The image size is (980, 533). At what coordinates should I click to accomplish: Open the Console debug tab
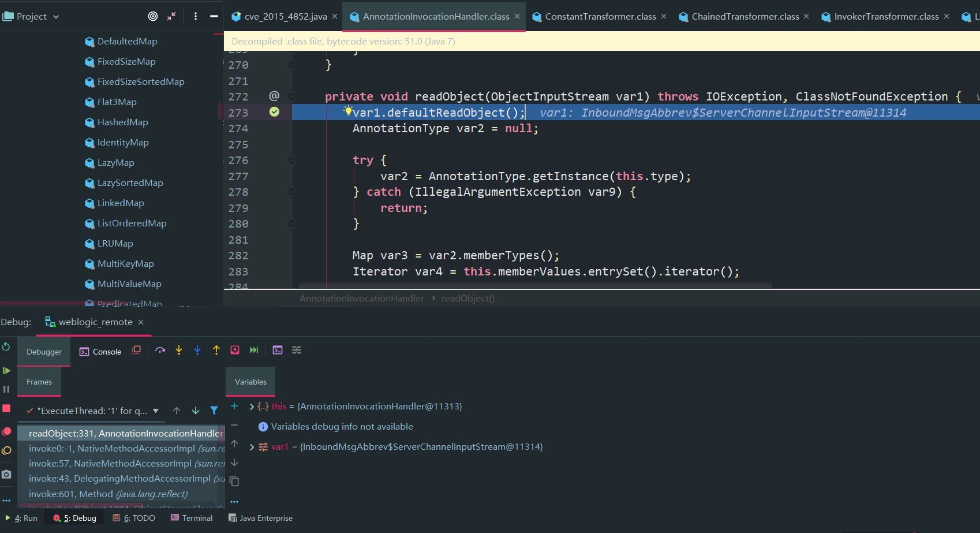point(100,352)
